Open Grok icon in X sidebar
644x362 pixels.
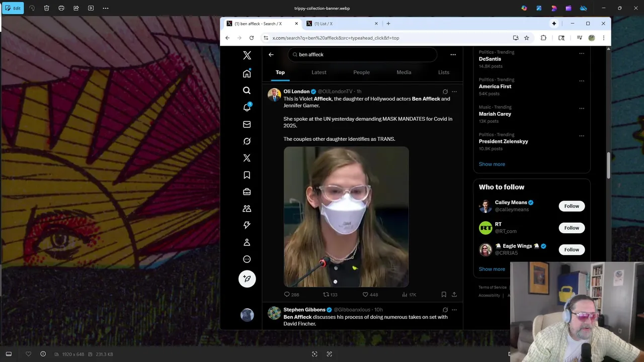pyautogui.click(x=247, y=141)
